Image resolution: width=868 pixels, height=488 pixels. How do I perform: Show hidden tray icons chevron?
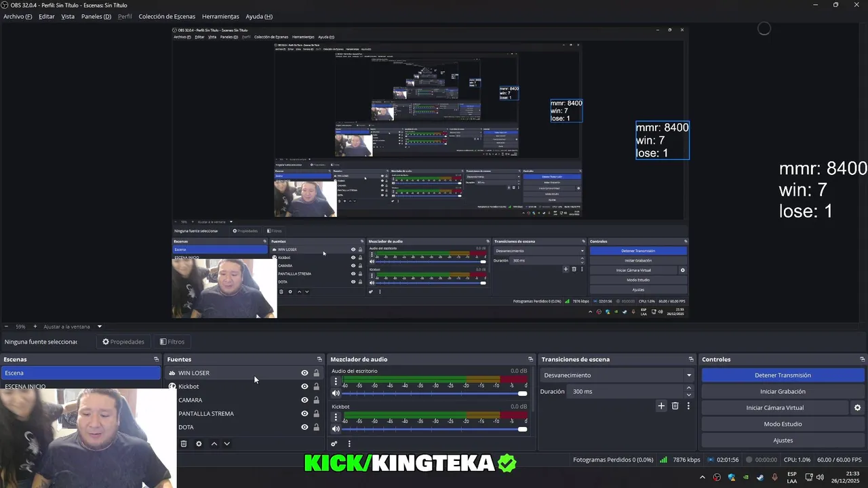click(x=703, y=477)
